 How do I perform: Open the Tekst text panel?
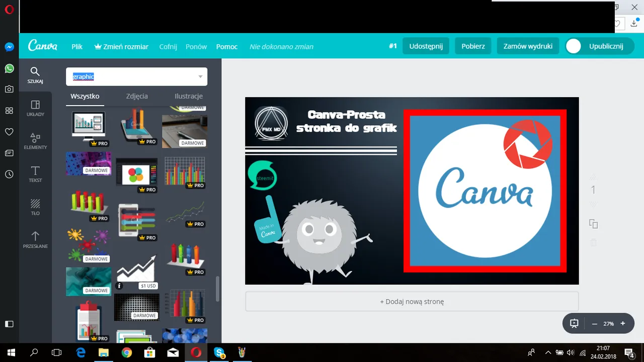tap(35, 173)
